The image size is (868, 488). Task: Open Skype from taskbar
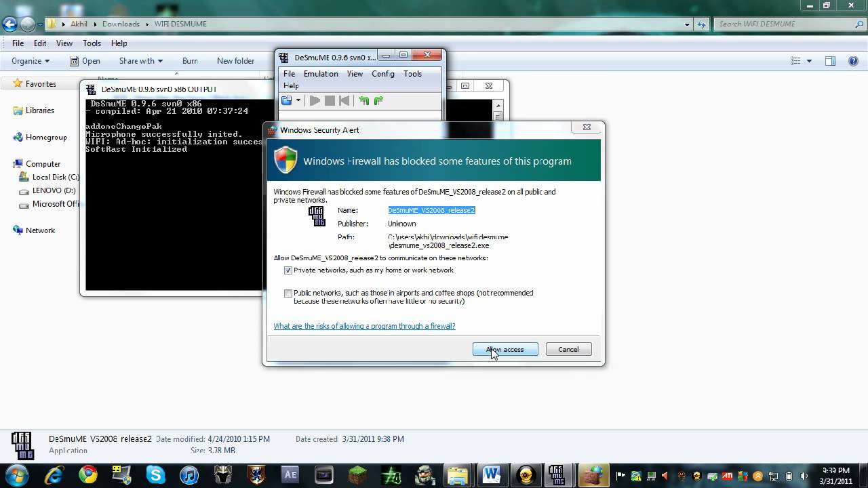(155, 475)
